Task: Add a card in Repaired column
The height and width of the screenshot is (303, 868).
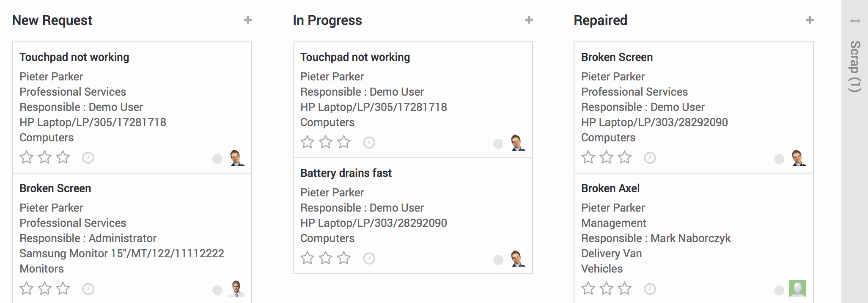Action: [810, 20]
